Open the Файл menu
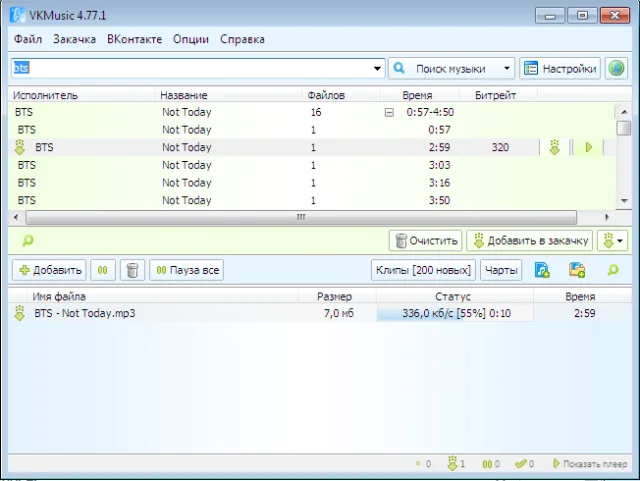640x481 pixels. 28,39
